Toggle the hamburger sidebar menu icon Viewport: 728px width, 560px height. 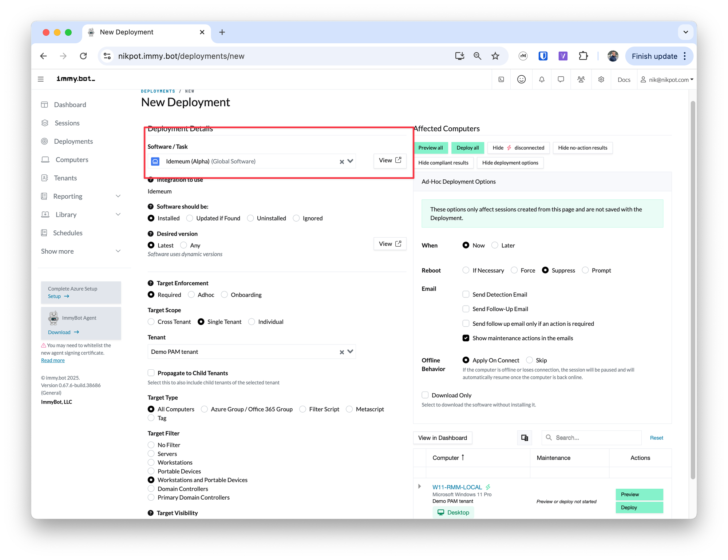(x=41, y=79)
